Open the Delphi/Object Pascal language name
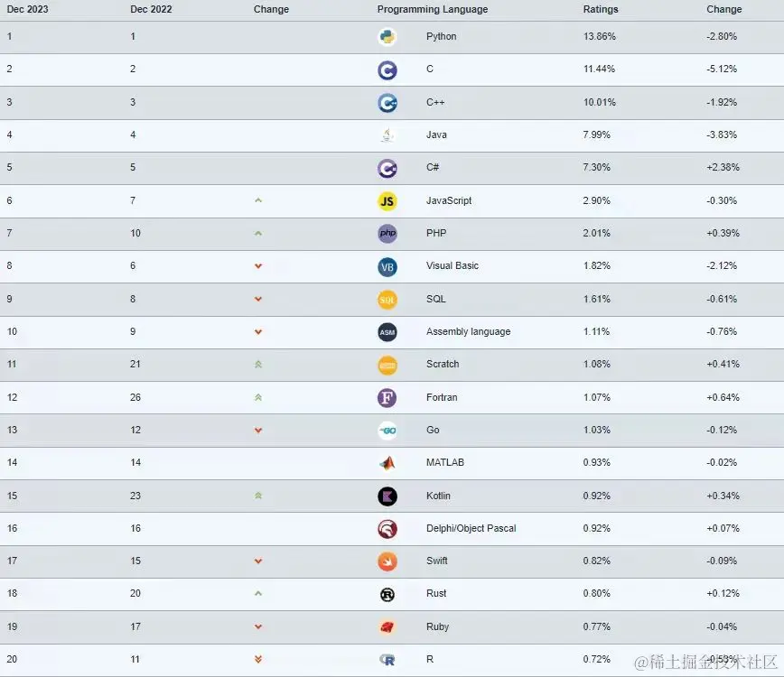This screenshot has width=784, height=677. click(471, 528)
